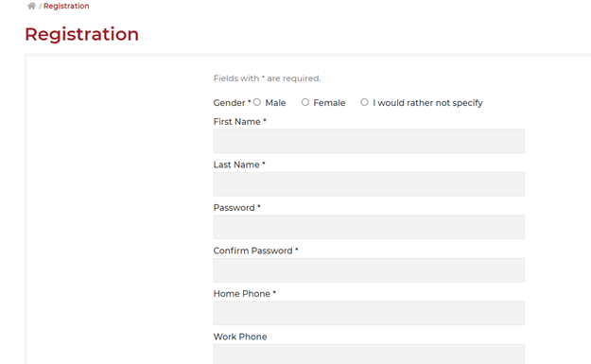Click inside the Password field
The image size is (591, 364).
pyautogui.click(x=369, y=227)
